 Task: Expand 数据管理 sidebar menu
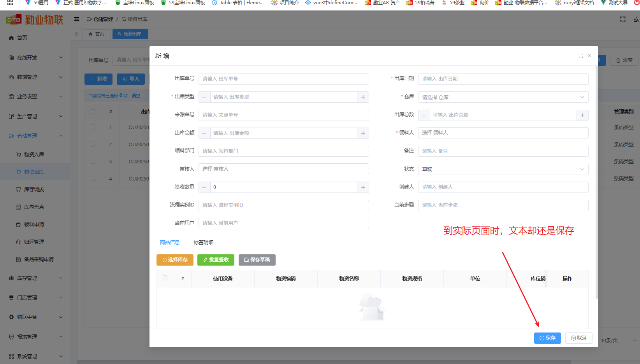[x=35, y=77]
